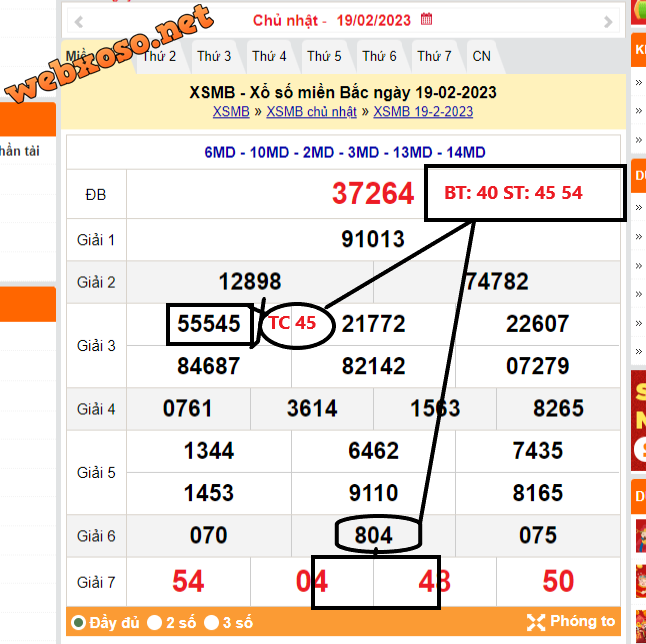Open the XSMB breadcrumb link

[231, 112]
